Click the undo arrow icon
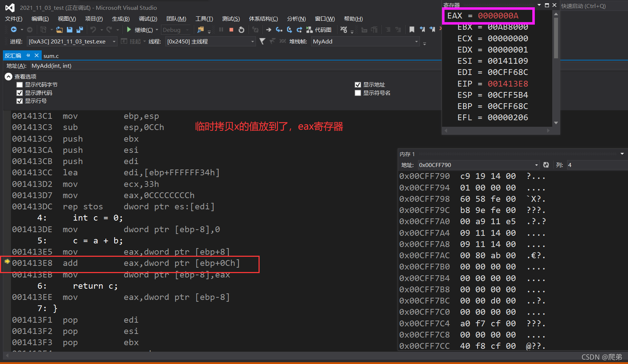This screenshot has width=628, height=364. (x=94, y=29)
